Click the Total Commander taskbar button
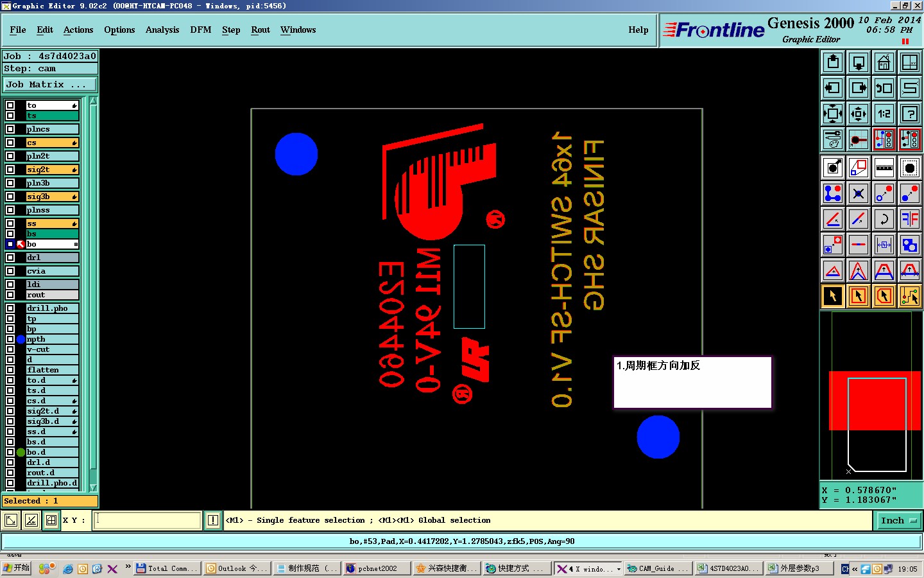This screenshot has height=578, width=924. click(x=167, y=568)
